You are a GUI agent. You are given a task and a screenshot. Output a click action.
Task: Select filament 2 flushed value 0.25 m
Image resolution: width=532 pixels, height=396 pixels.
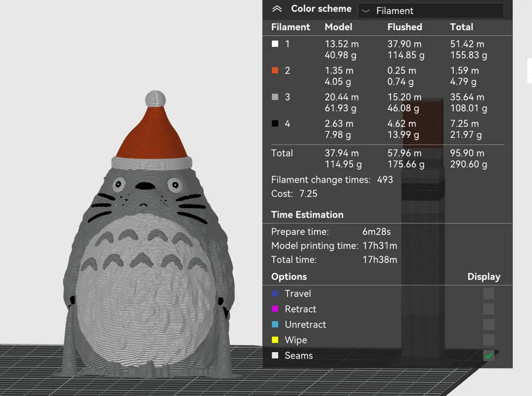coord(402,71)
